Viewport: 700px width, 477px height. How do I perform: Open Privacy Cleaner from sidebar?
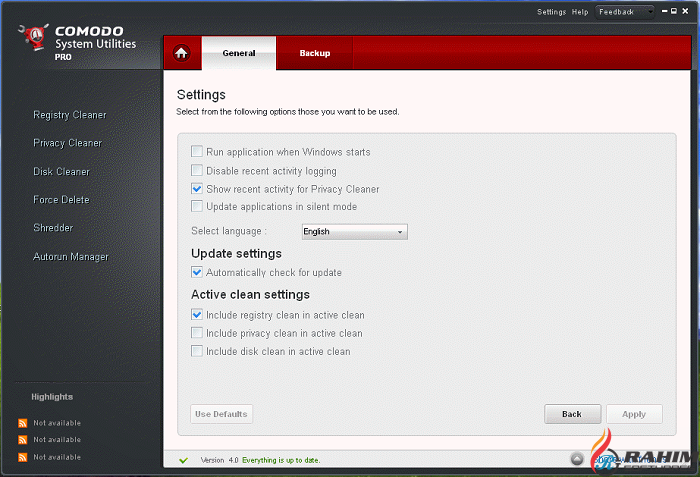67,143
